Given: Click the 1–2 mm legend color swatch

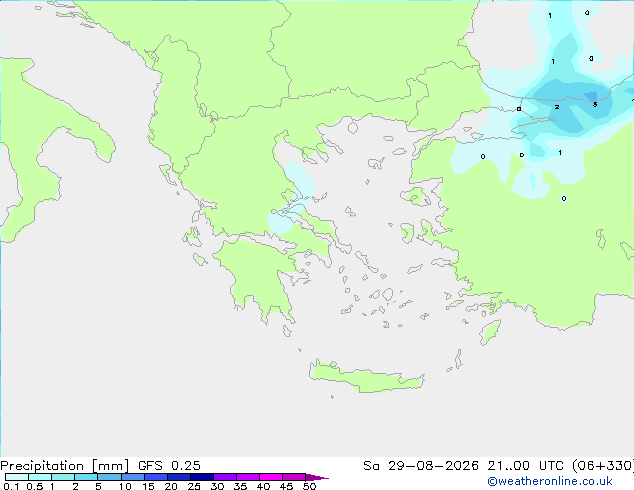Looking at the screenshot, I should [x=63, y=477].
